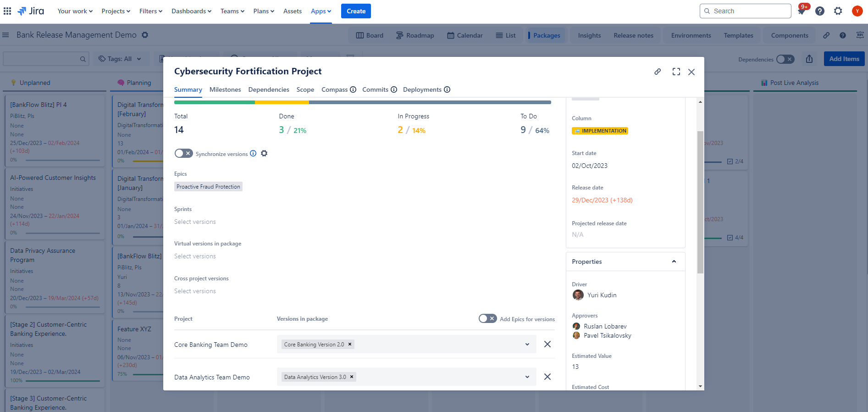Open Jira notifications bell
Viewport: 868px width, 412px height.
802,11
